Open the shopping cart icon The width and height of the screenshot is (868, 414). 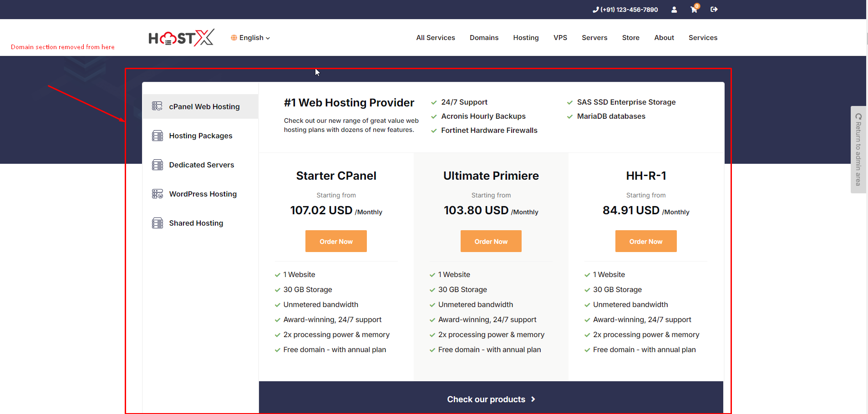[694, 10]
